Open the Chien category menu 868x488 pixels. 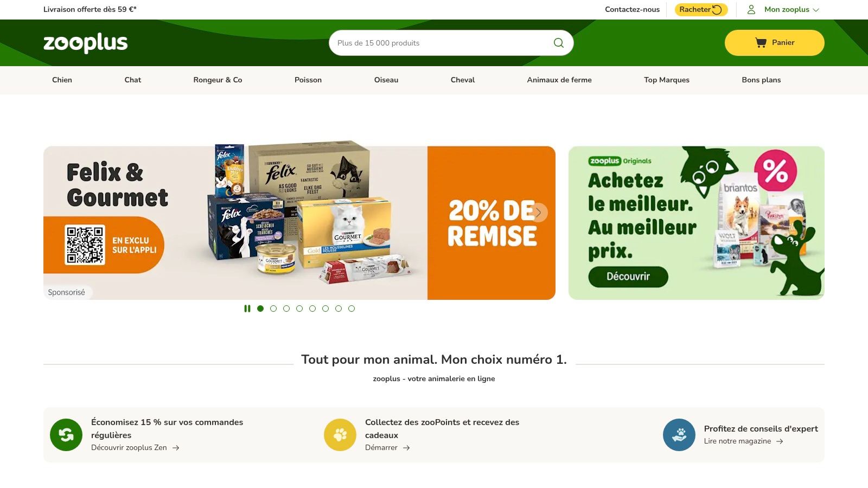click(62, 80)
